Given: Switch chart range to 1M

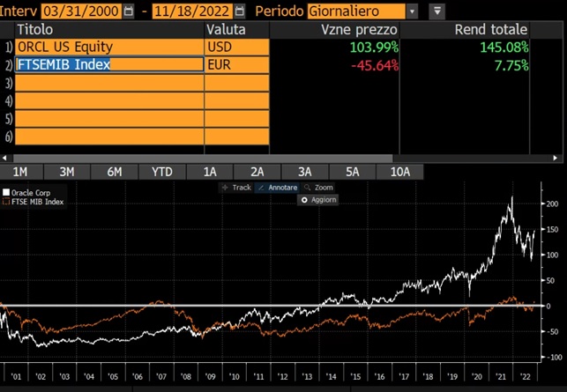Looking at the screenshot, I should [20, 172].
